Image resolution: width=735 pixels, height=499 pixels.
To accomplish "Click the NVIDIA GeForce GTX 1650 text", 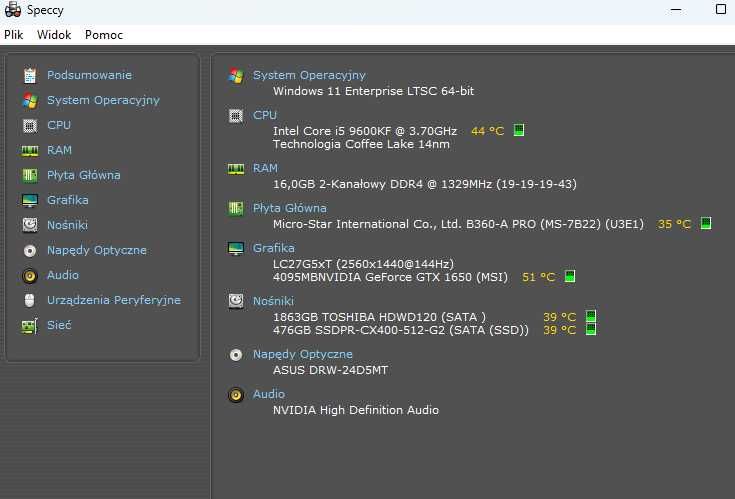I will (x=390, y=277).
